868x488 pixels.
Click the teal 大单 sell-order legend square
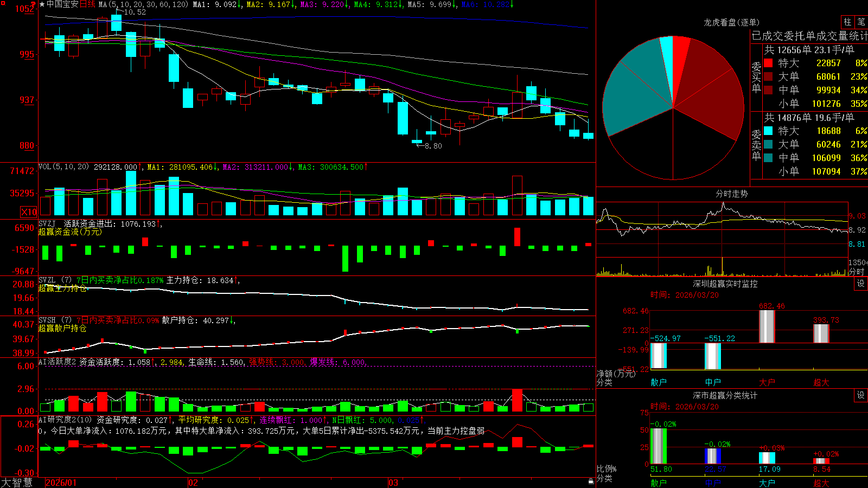(768, 144)
